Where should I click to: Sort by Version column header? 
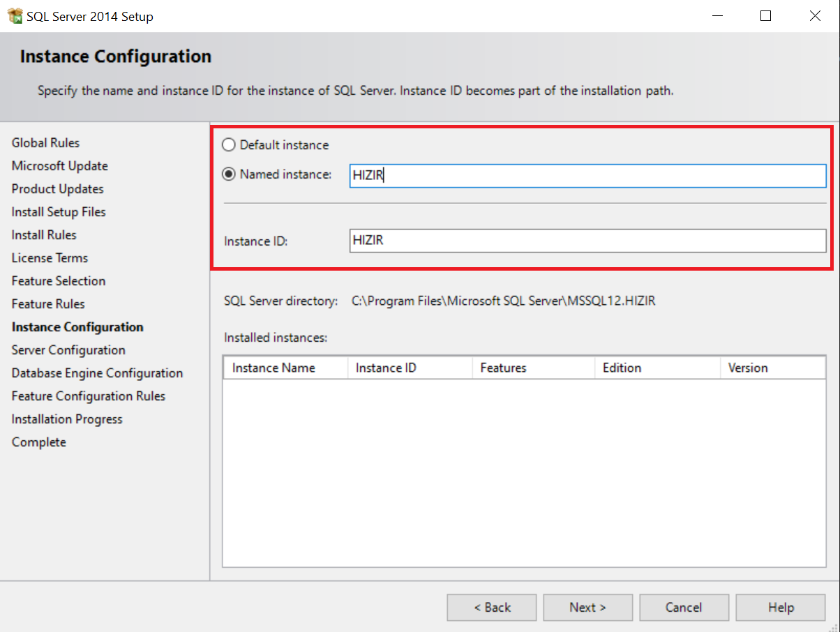[773, 368]
